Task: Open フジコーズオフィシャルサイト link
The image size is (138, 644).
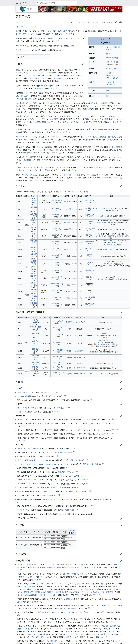Action: click(x=113, y=83)
